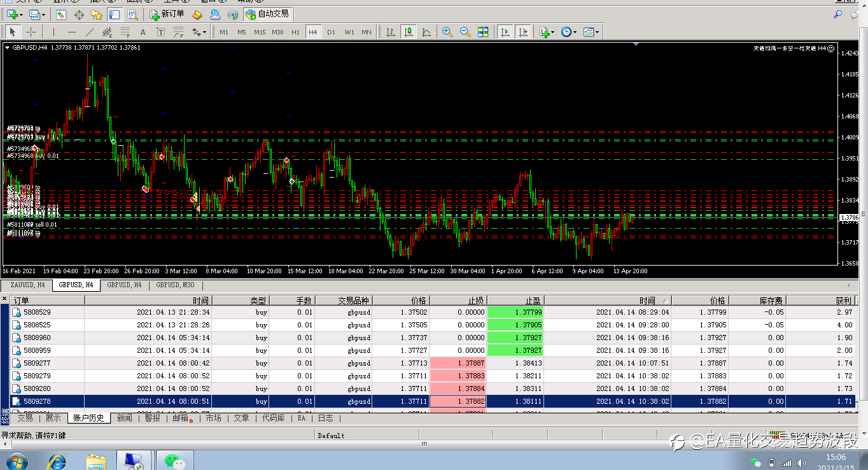Zoom in on the chart

point(447,32)
